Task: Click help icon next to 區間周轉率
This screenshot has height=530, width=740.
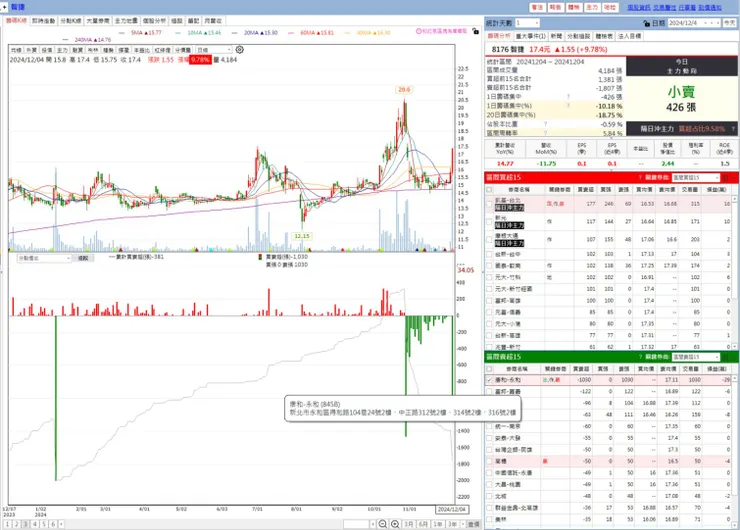Action: tap(546, 133)
